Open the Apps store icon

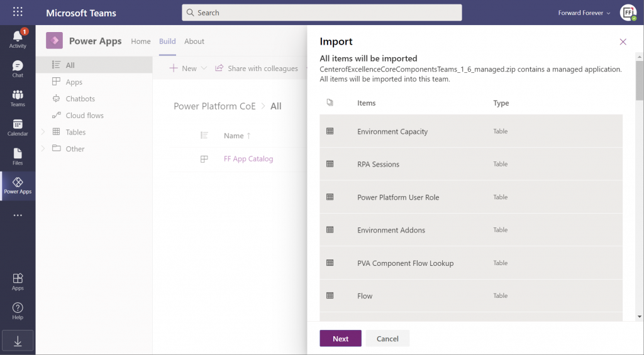click(18, 281)
